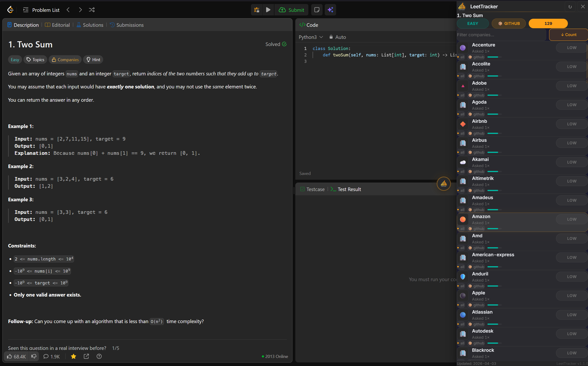Run the code with the play icon

click(268, 10)
